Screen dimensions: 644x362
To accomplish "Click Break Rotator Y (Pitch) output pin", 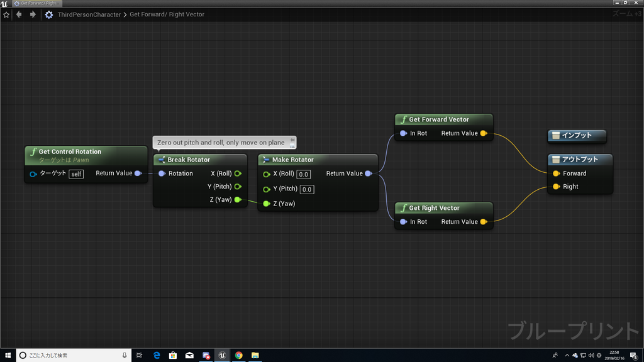I will pos(238,187).
